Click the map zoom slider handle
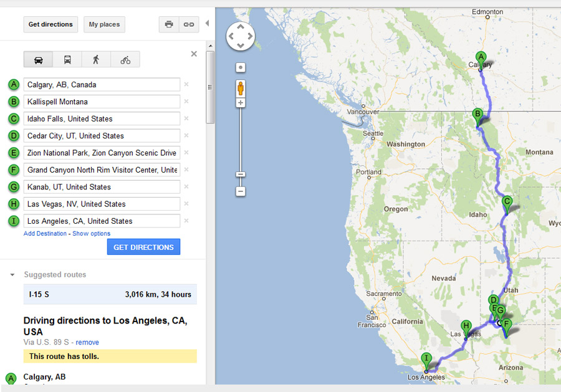 pyautogui.click(x=241, y=174)
